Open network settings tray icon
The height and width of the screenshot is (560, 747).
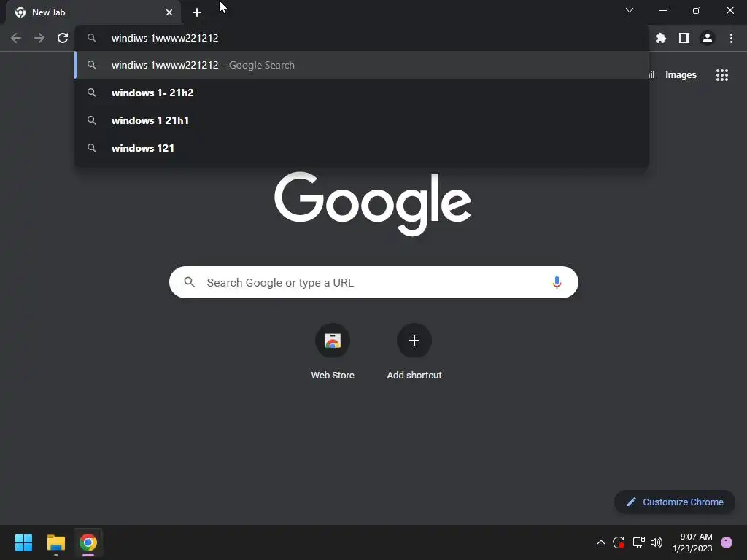click(x=638, y=542)
